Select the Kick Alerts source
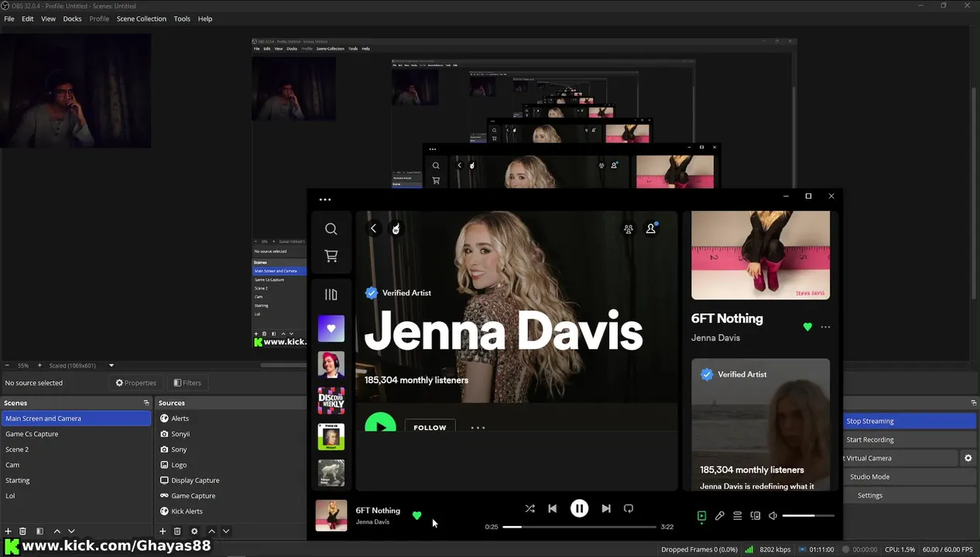This screenshot has height=557, width=980. tap(232, 511)
